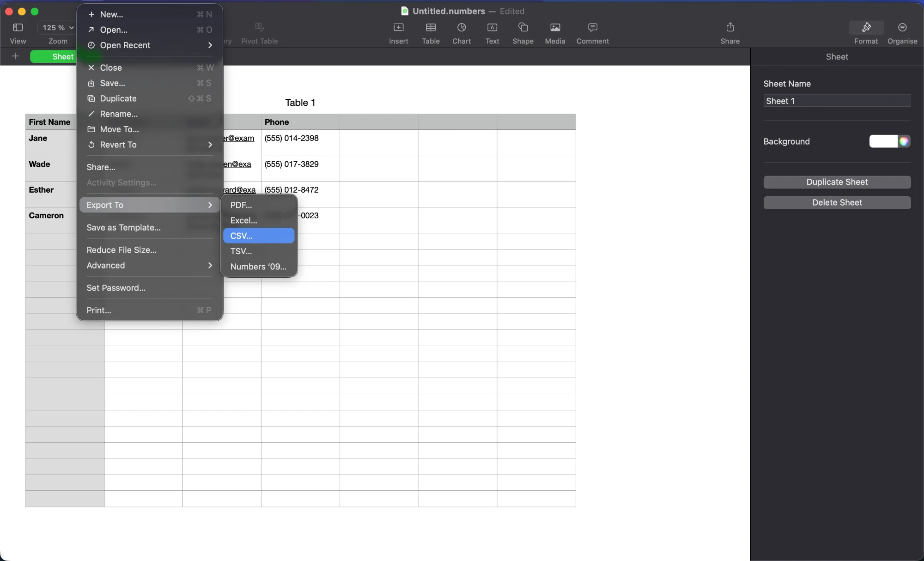The width and height of the screenshot is (924, 561).
Task: Choose Open... from the File menu
Action: click(x=150, y=30)
